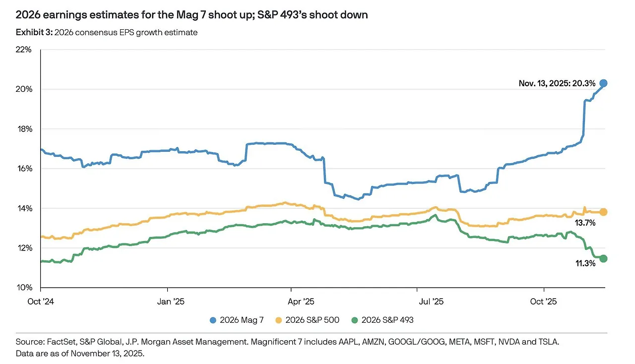
Task: Toggle the 2026 S&P 500 series visibility
Action: [308, 320]
